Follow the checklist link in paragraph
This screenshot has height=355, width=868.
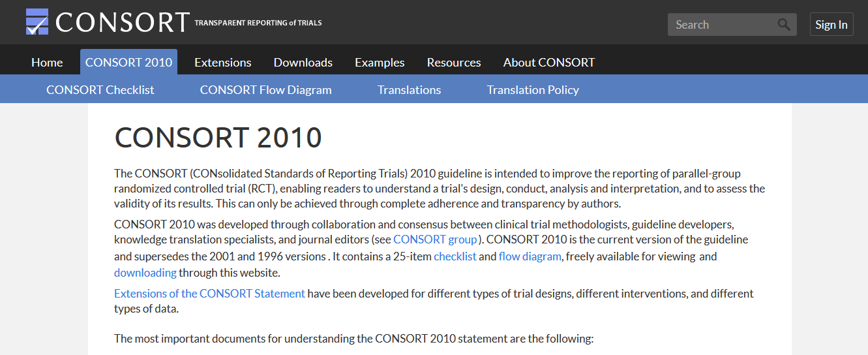click(455, 256)
